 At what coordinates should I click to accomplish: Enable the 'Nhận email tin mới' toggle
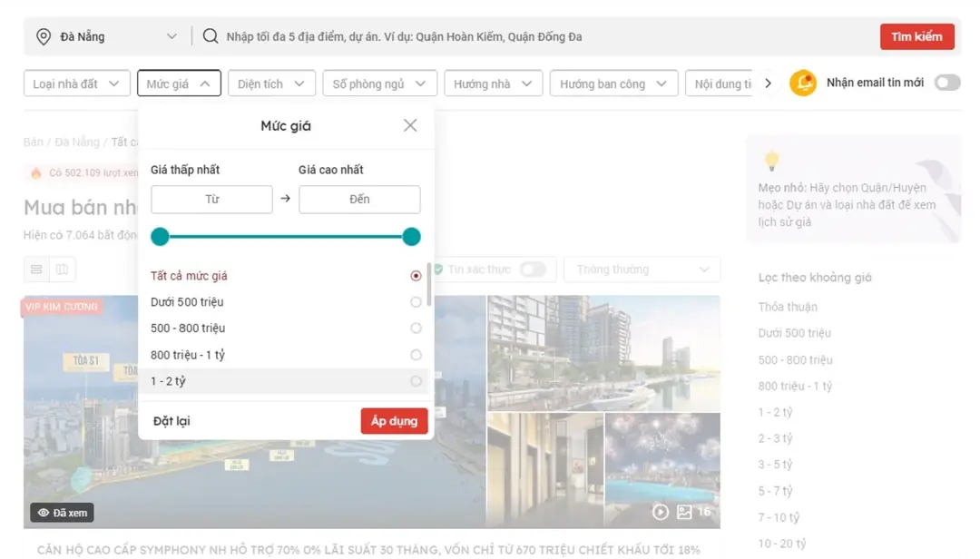pos(946,82)
